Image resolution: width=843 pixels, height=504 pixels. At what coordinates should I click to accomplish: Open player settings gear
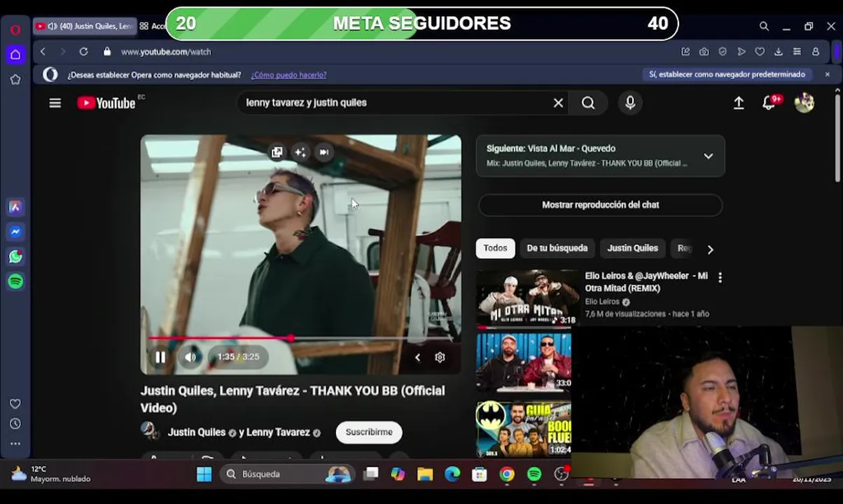tap(440, 357)
